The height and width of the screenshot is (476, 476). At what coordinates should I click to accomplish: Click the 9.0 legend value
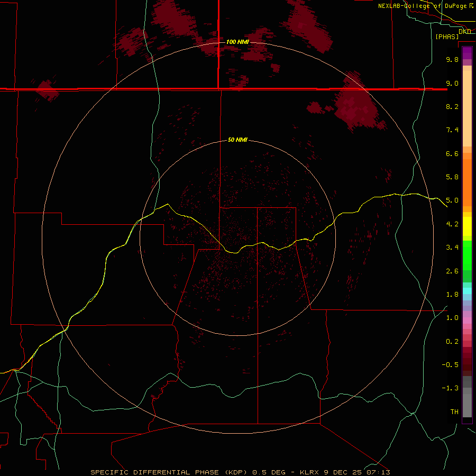point(452,83)
